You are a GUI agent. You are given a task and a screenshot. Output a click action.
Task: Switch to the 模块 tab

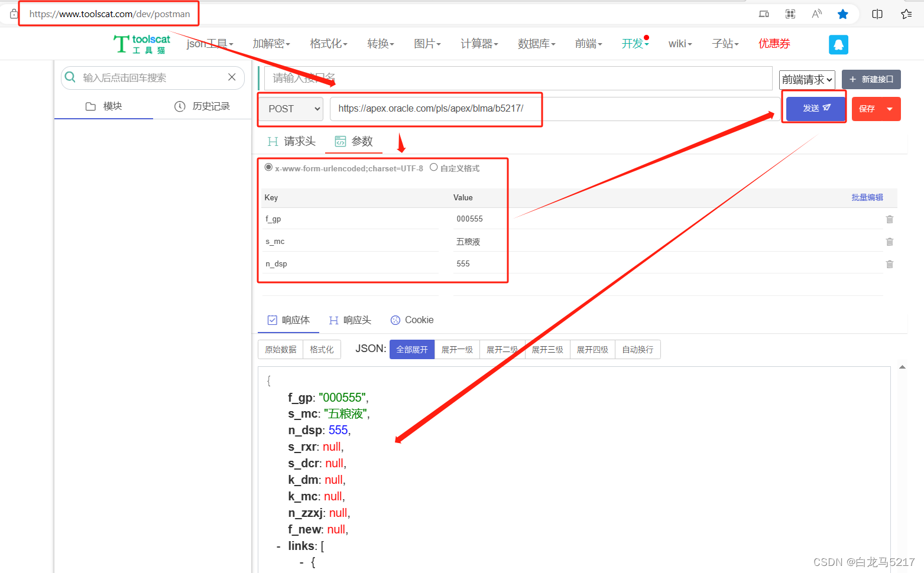[x=103, y=106]
